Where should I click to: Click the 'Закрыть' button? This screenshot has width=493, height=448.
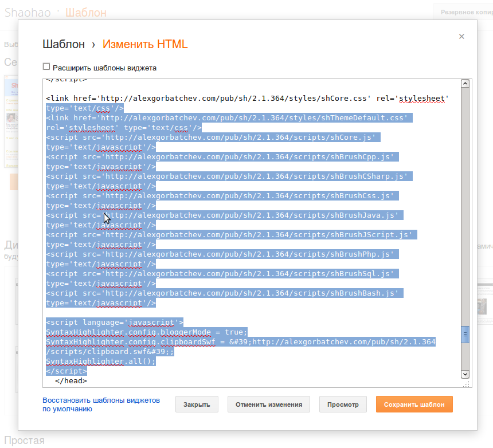[x=197, y=404]
